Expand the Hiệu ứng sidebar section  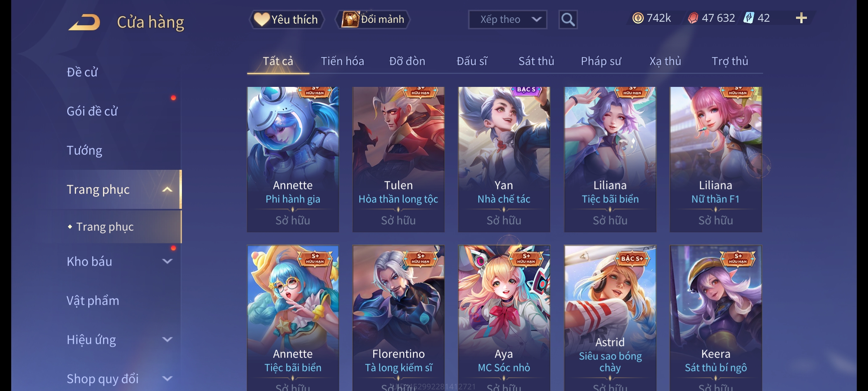[167, 339]
